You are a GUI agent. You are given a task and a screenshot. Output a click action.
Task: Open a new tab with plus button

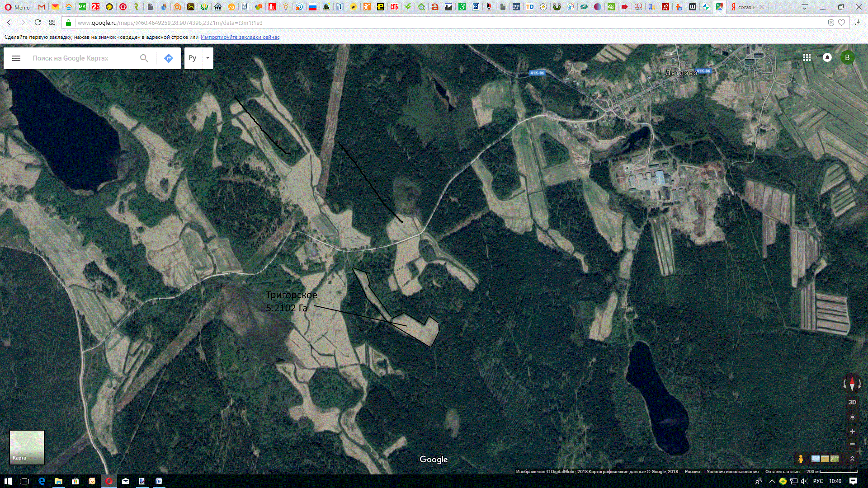click(x=775, y=7)
